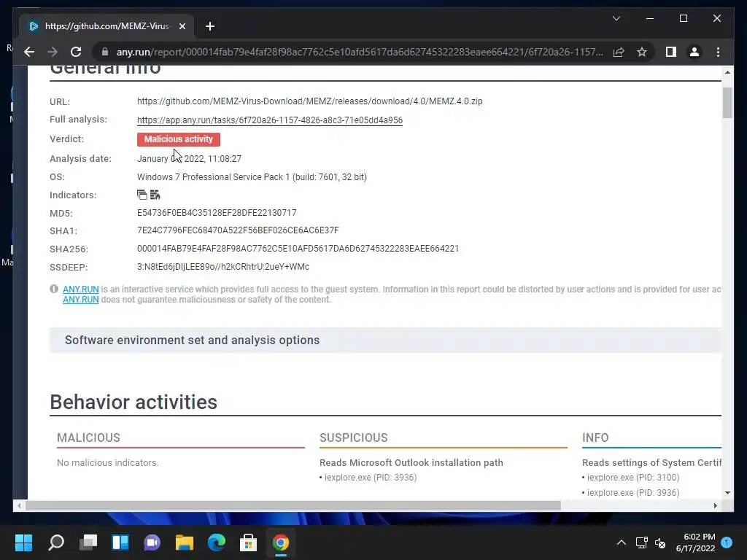
Task: Click the left arrow of the horizontal scrollbar
Action: (x=18, y=506)
